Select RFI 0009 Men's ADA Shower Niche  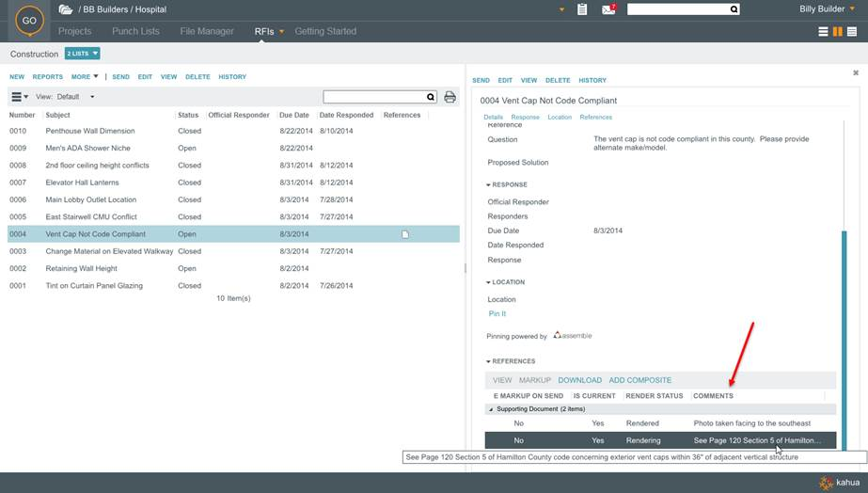point(89,148)
